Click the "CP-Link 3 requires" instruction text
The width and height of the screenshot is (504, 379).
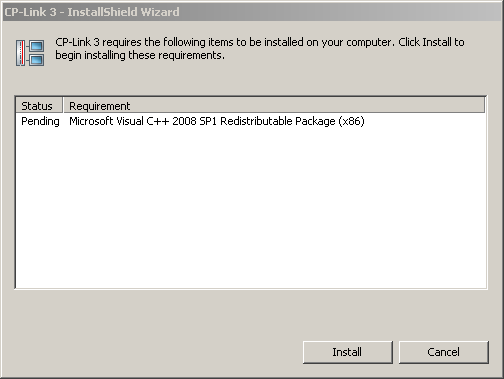click(98, 42)
